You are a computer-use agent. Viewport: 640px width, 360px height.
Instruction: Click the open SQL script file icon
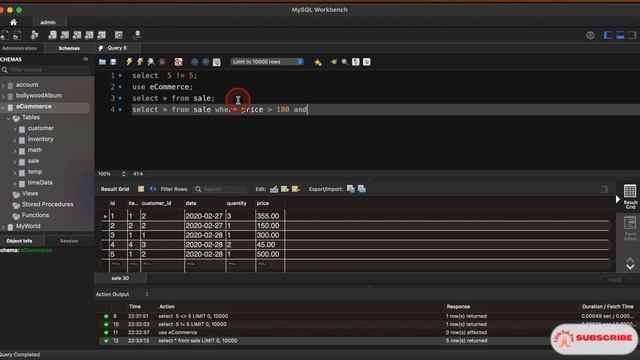coord(102,62)
